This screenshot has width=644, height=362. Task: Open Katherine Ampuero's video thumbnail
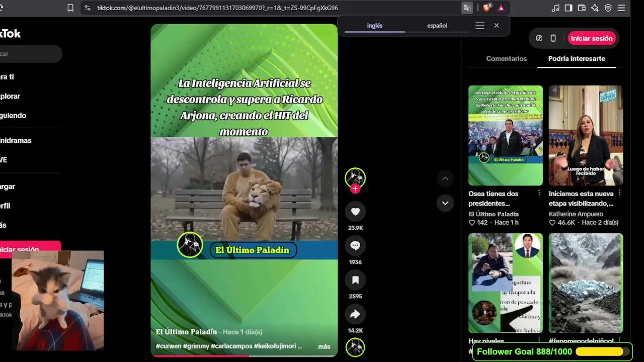[586, 135]
